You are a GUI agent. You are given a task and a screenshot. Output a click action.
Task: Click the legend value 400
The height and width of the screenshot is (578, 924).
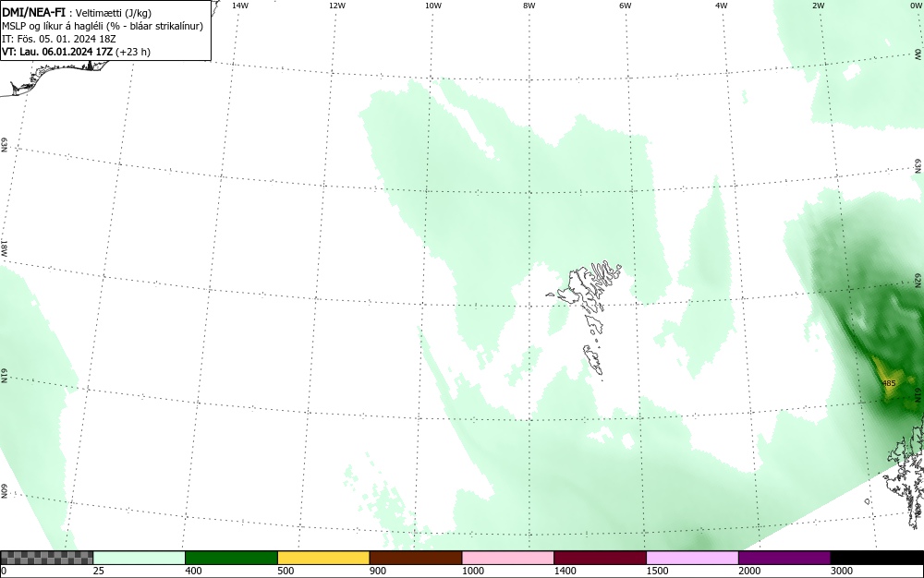(194, 571)
